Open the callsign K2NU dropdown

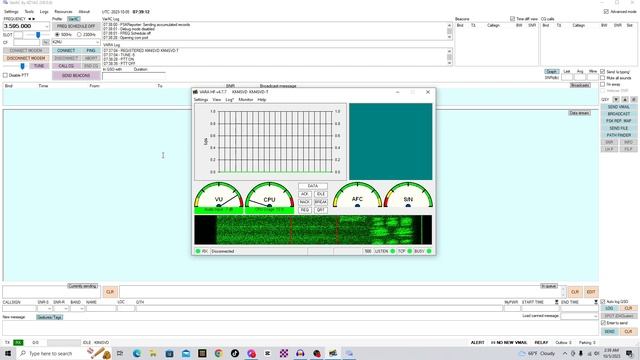click(x=97, y=42)
